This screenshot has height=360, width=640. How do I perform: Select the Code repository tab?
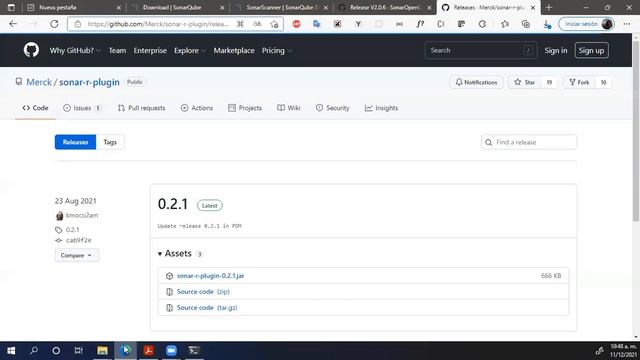[x=35, y=108]
